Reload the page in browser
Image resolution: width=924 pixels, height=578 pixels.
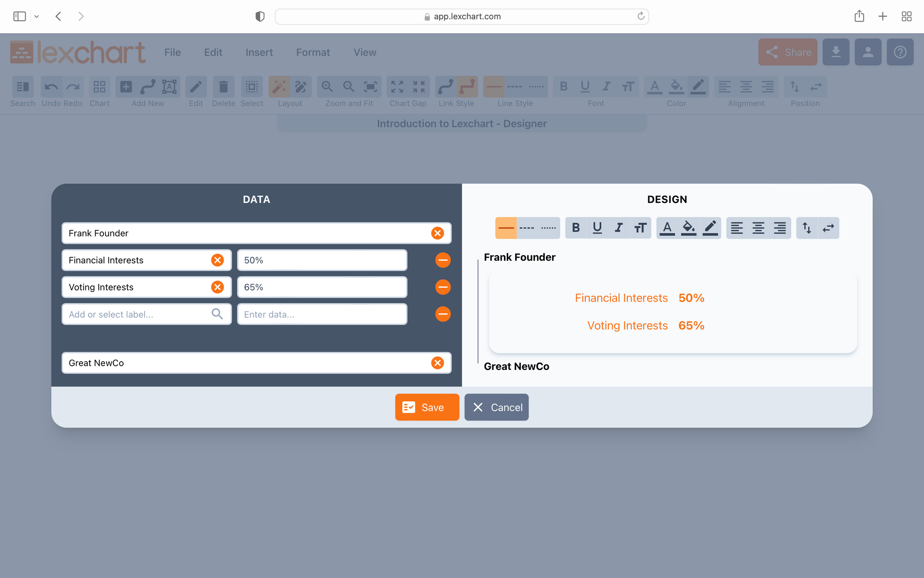click(641, 16)
